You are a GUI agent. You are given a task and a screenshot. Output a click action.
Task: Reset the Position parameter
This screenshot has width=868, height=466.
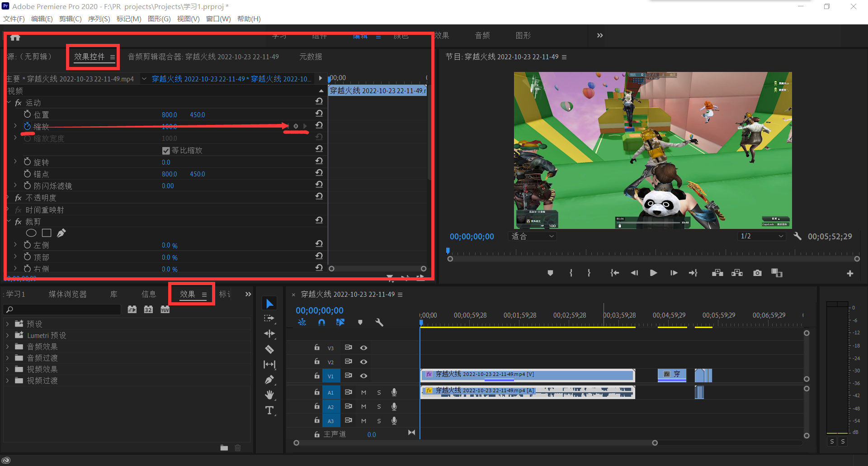[319, 114]
